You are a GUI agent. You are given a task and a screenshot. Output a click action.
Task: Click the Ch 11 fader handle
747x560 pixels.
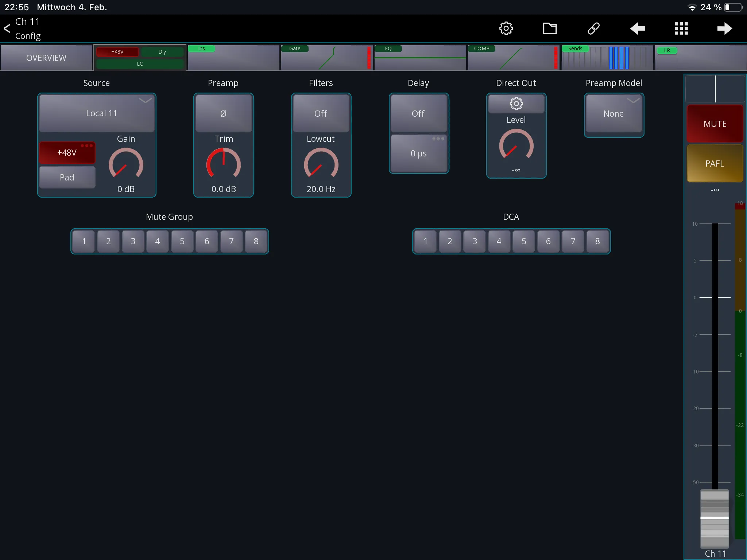(x=715, y=518)
